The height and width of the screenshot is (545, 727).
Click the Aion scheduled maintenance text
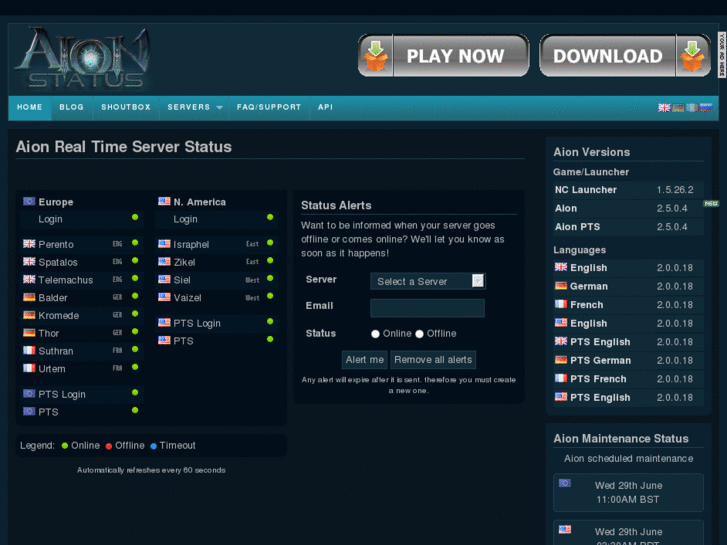coord(628,459)
